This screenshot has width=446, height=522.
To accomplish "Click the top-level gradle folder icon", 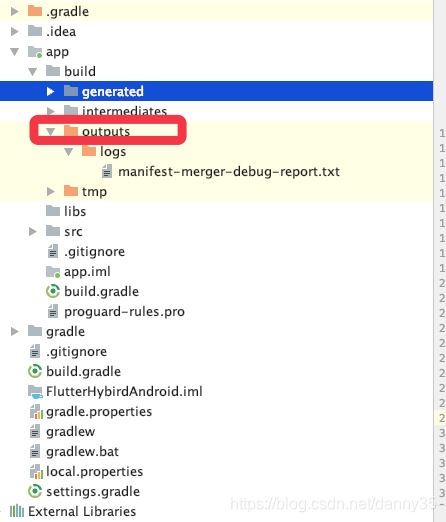I will coord(35,331).
